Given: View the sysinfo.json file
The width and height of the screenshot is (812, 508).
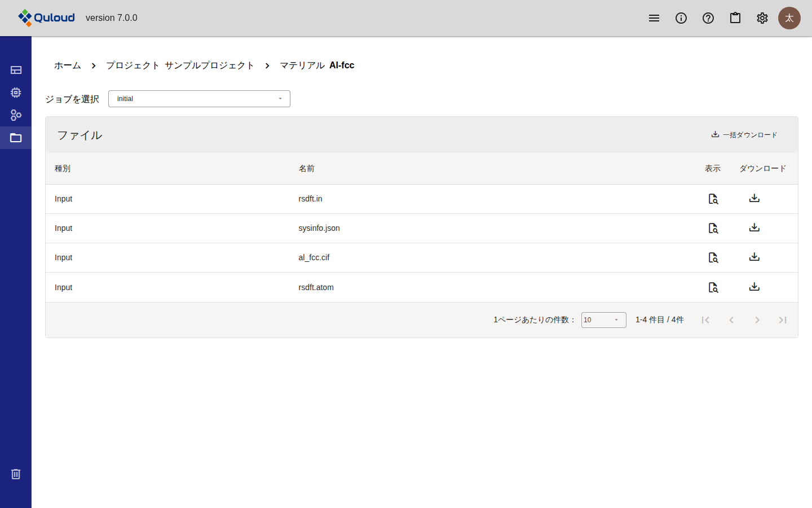Looking at the screenshot, I should [713, 228].
